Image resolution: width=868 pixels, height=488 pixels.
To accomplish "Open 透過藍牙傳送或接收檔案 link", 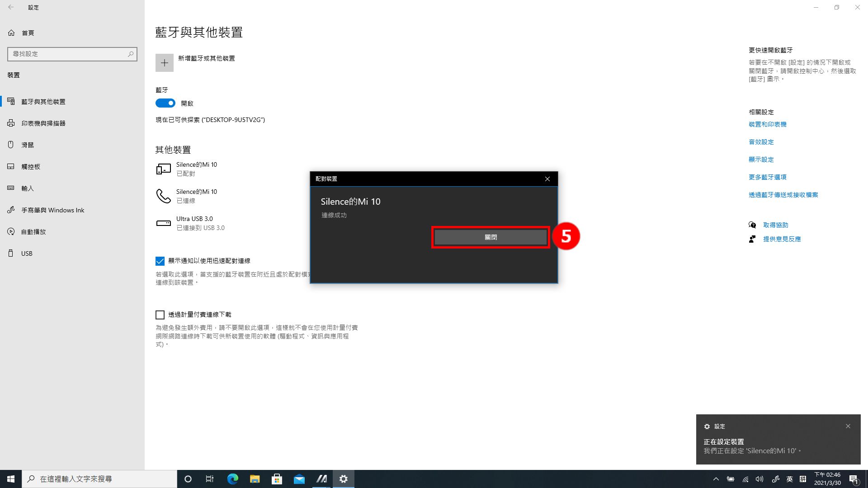I will coord(783,195).
